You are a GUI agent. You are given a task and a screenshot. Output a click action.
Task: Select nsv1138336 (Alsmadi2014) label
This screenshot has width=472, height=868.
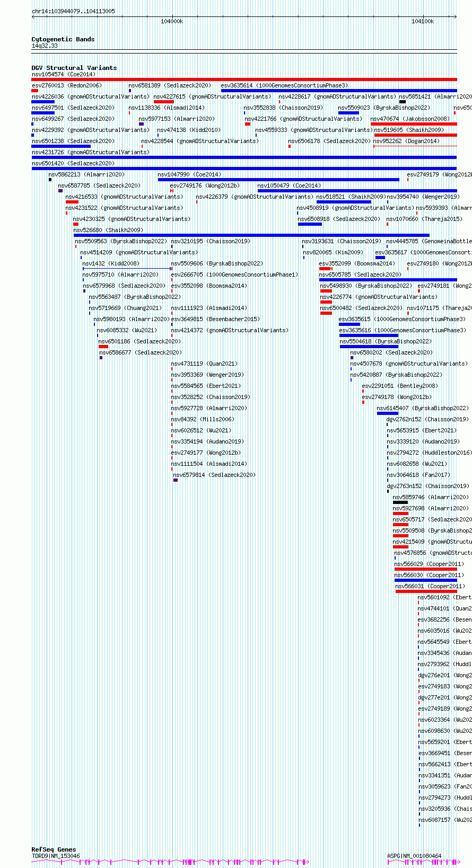167,108
